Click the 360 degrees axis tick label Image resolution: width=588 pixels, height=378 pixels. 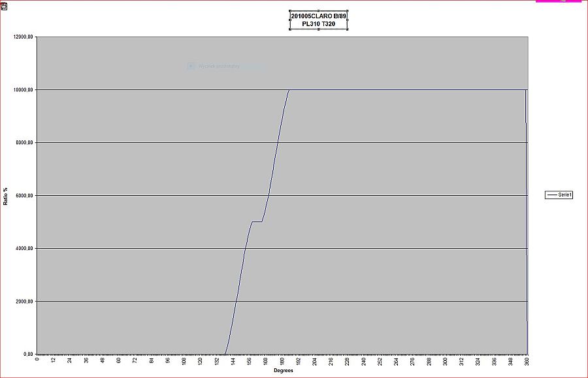[x=527, y=362]
